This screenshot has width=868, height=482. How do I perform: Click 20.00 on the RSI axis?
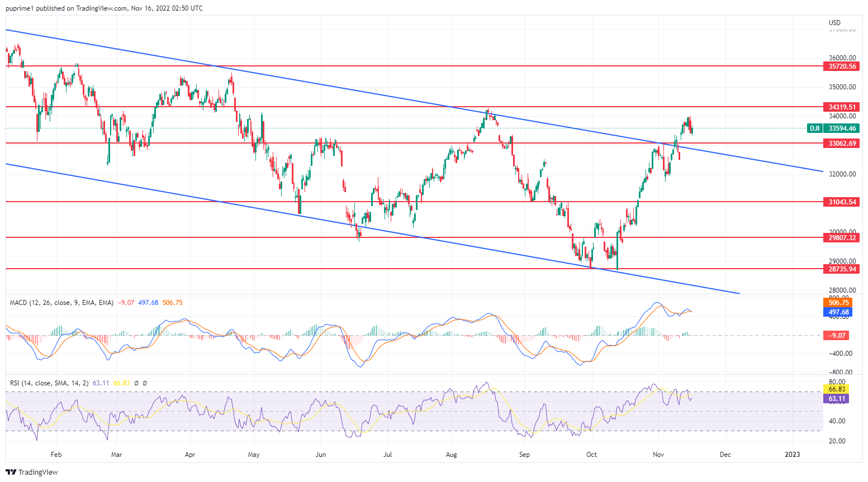coord(837,441)
